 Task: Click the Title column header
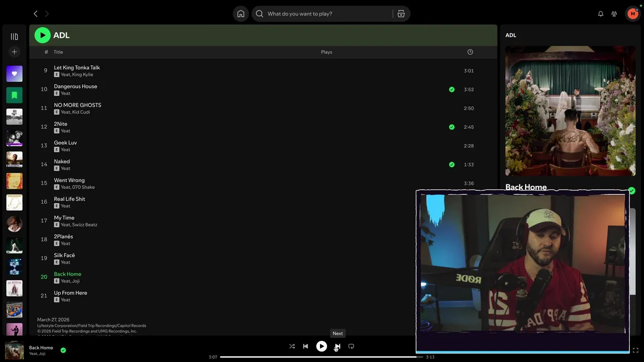58,52
